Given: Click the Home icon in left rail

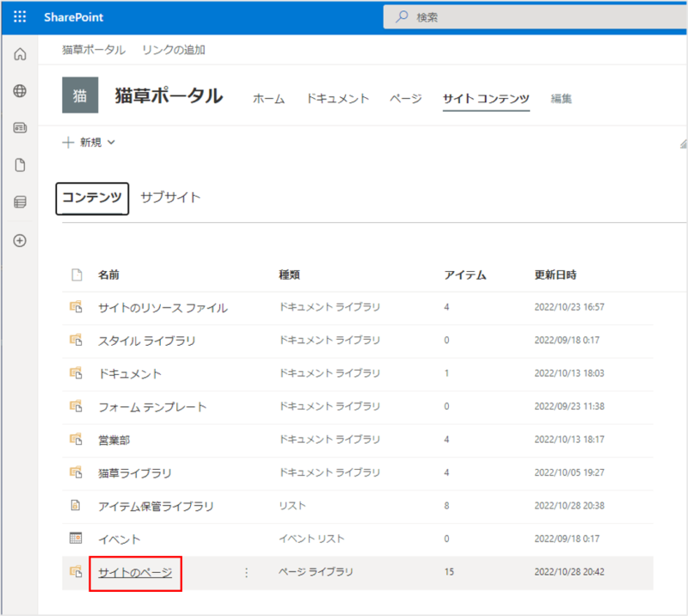Looking at the screenshot, I should (20, 54).
